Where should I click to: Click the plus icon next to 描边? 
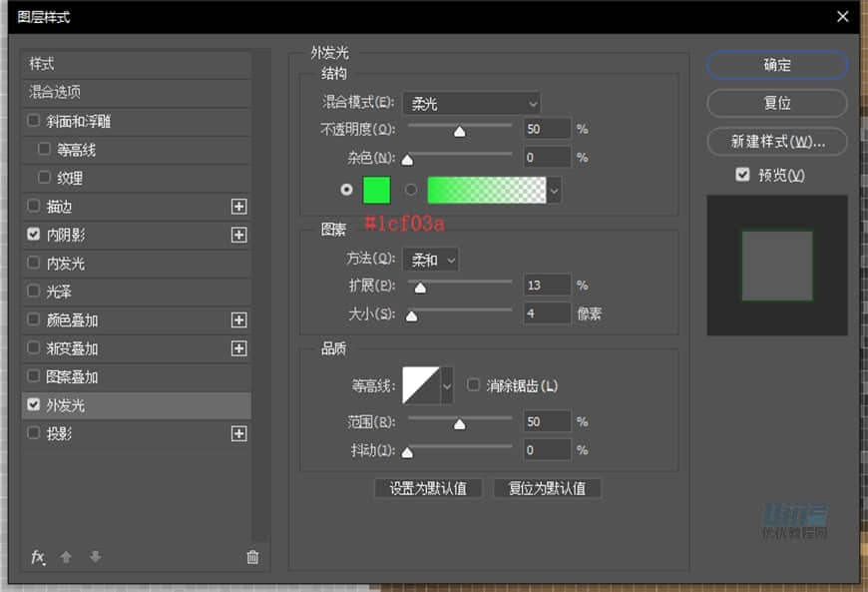tap(238, 207)
